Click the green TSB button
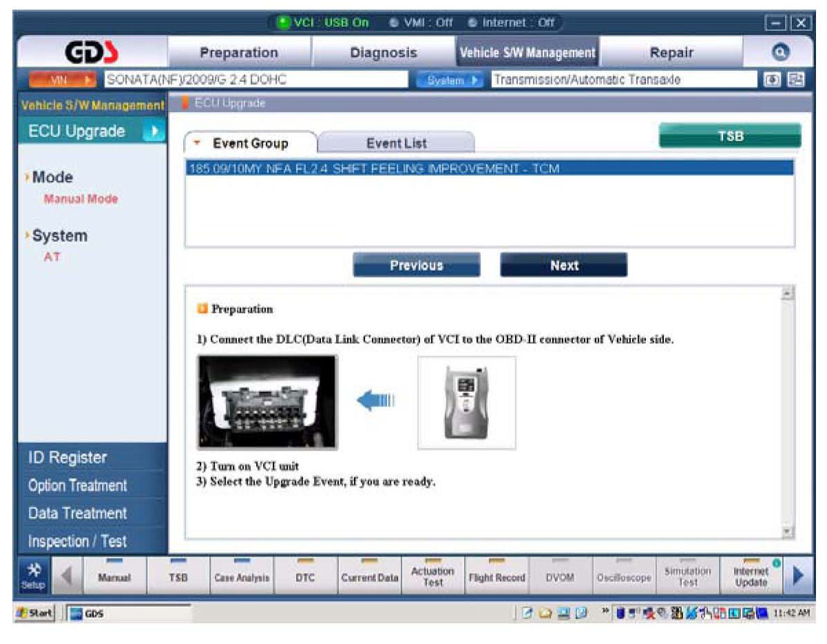The image size is (827, 644). click(730, 136)
